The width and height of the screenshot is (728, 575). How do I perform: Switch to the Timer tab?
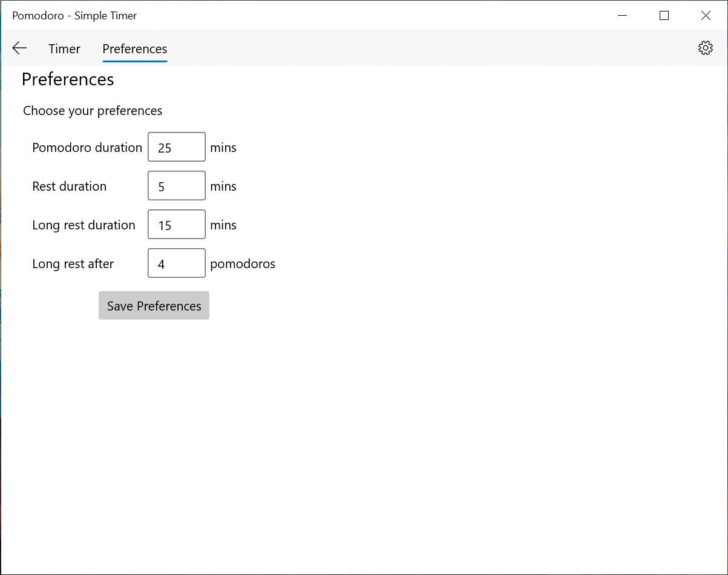pos(64,49)
